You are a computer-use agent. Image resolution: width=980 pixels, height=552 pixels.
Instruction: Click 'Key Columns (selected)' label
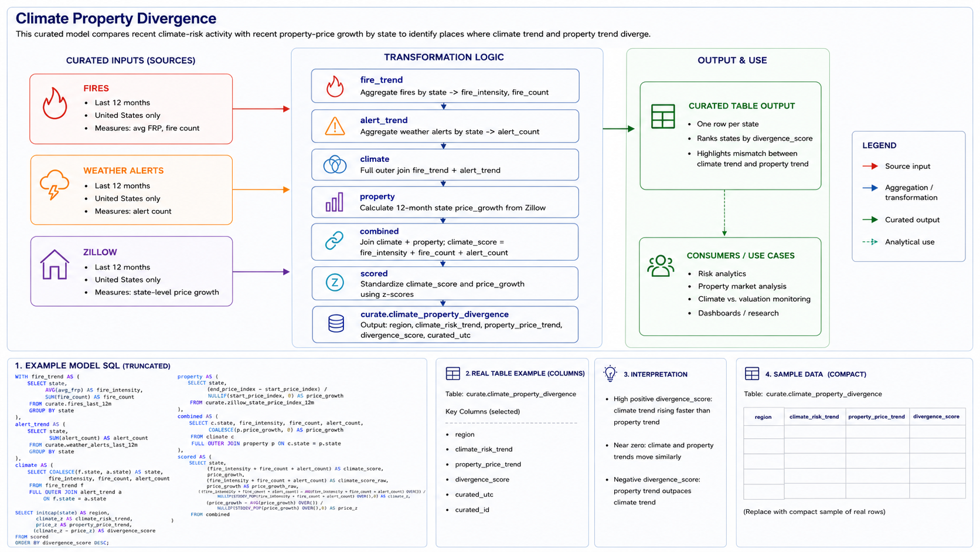point(482,412)
